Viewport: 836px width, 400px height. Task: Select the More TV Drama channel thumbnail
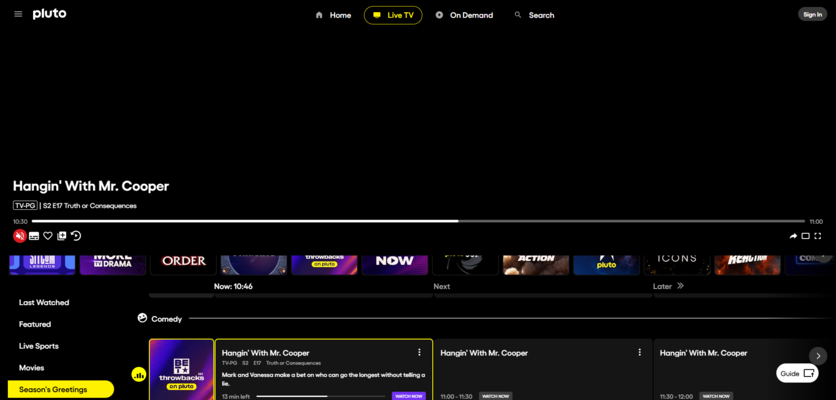click(x=113, y=265)
